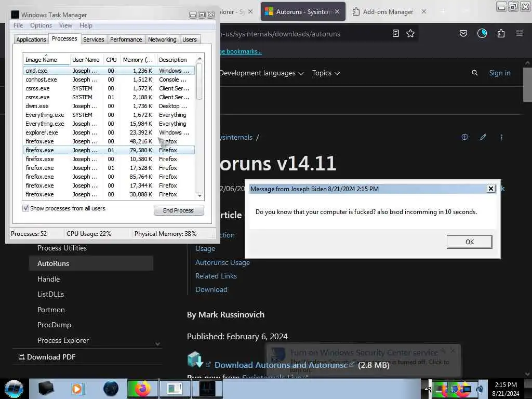Jump to Related Links section
This screenshot has width=532, height=399.
coord(216,276)
